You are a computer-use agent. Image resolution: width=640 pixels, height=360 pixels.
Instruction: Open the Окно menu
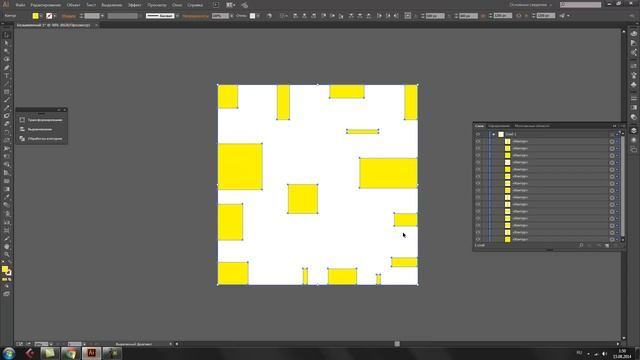pyautogui.click(x=177, y=5)
